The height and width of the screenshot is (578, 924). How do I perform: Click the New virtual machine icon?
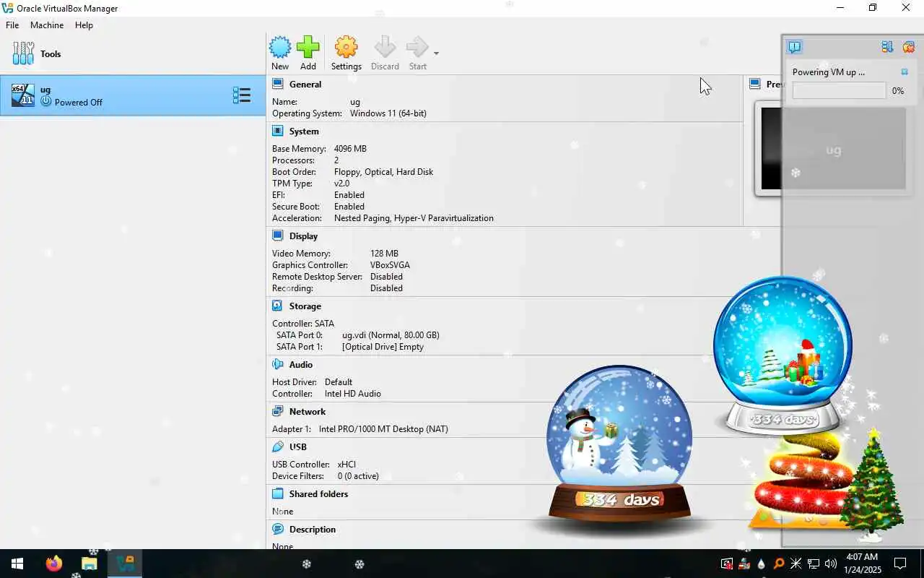(280, 48)
